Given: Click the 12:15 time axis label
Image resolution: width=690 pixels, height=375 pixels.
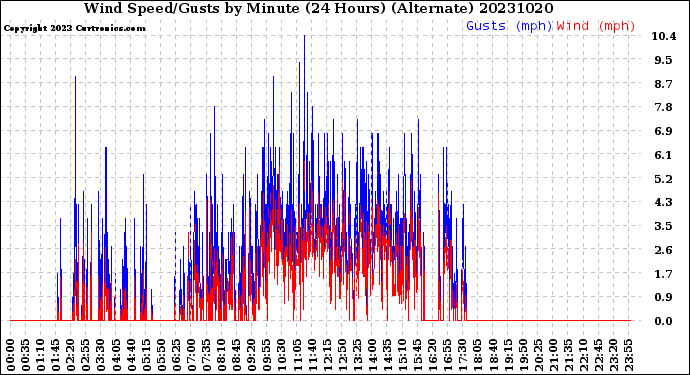Looking at the screenshot, I should [327, 354].
